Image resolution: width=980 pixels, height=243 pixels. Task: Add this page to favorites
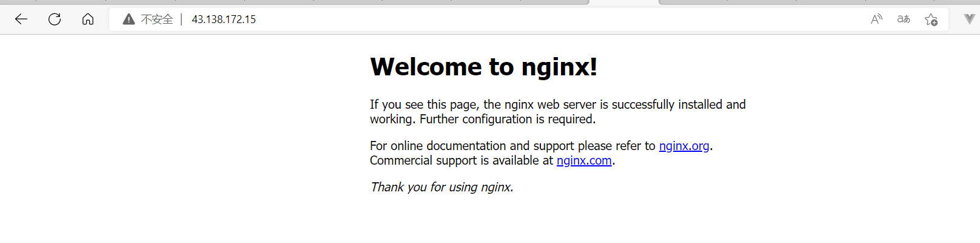(x=931, y=19)
